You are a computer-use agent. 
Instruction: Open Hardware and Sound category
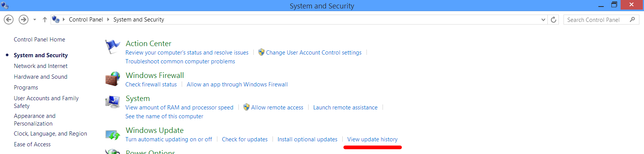point(41,77)
